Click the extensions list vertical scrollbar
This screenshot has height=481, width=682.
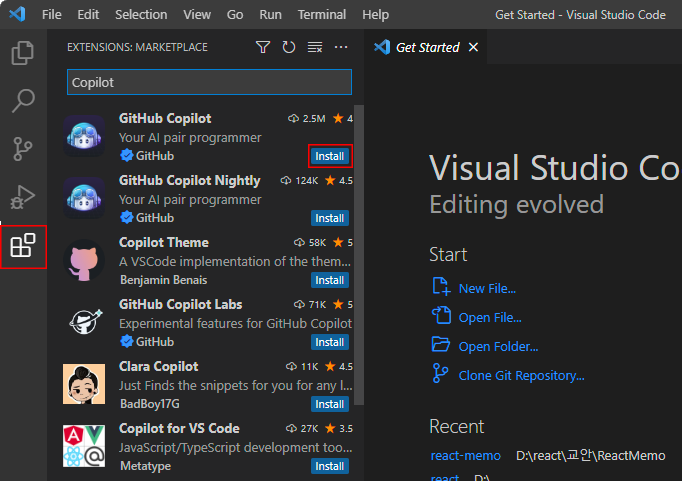pyautogui.click(x=359, y=250)
